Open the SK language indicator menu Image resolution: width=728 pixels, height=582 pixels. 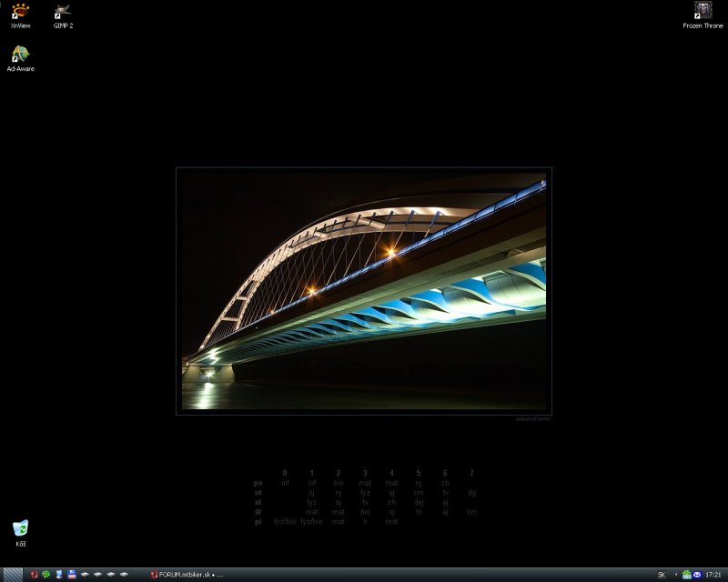click(661, 575)
